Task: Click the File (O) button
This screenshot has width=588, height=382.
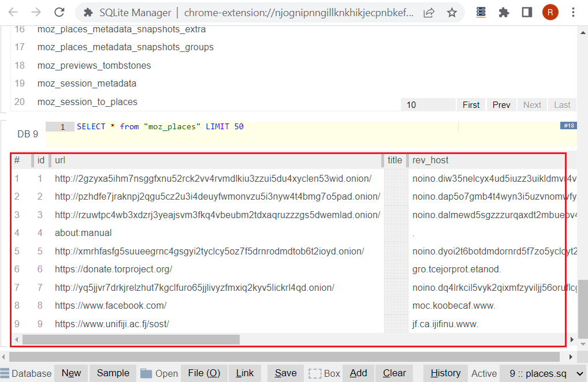Action: 204,373
